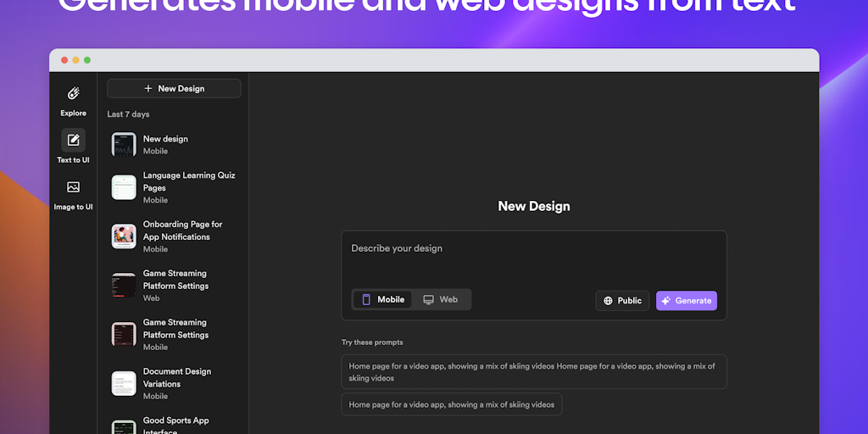868x434 pixels.
Task: Click the red close window button
Action: pos(64,60)
